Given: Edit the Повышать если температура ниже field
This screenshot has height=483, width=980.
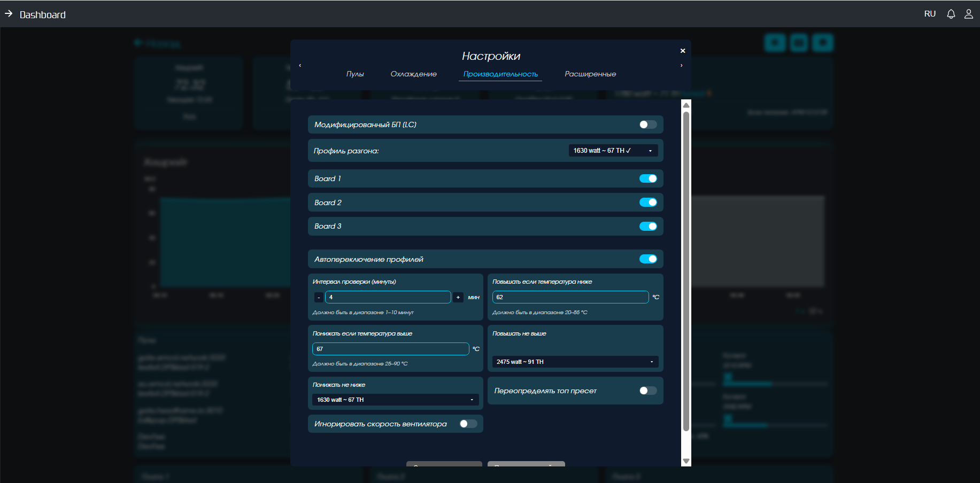Looking at the screenshot, I should pyautogui.click(x=570, y=297).
